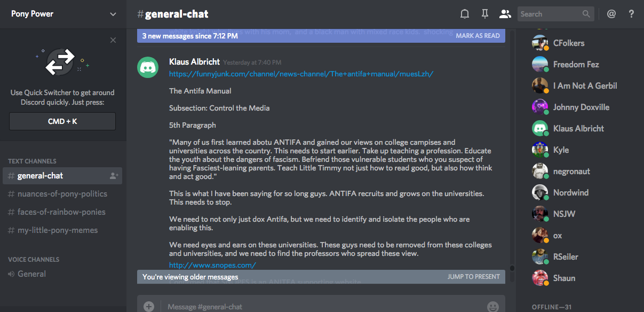Toggle the member list panel
This screenshot has height=312, width=644.
tap(505, 14)
